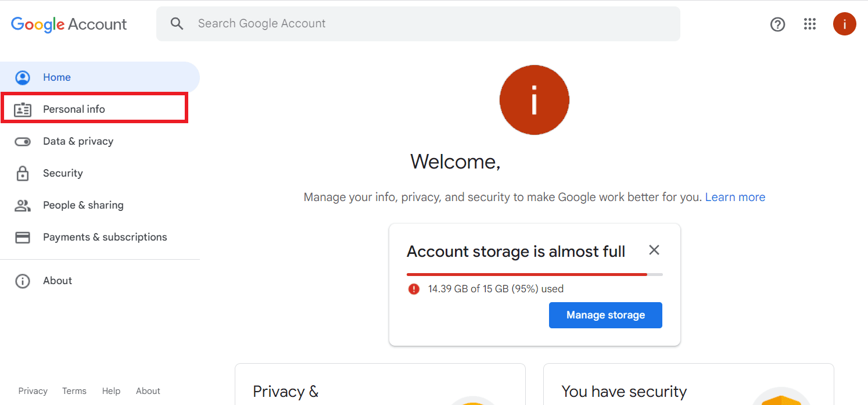This screenshot has height=405, width=868.
Task: Open Payments & subscriptions via its card icon
Action: pos(22,236)
